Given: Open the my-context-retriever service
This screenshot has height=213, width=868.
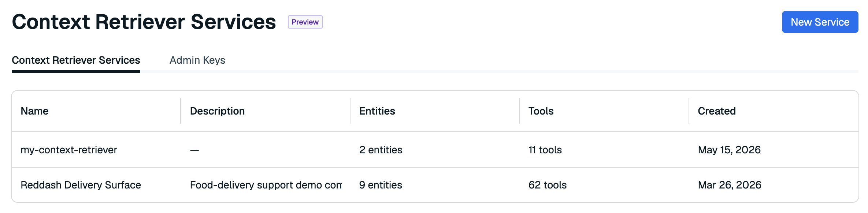Looking at the screenshot, I should [x=69, y=150].
